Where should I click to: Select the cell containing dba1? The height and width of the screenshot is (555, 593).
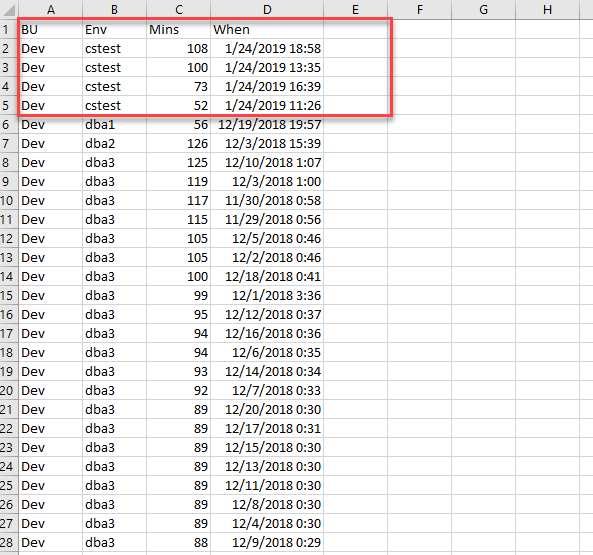coord(114,124)
